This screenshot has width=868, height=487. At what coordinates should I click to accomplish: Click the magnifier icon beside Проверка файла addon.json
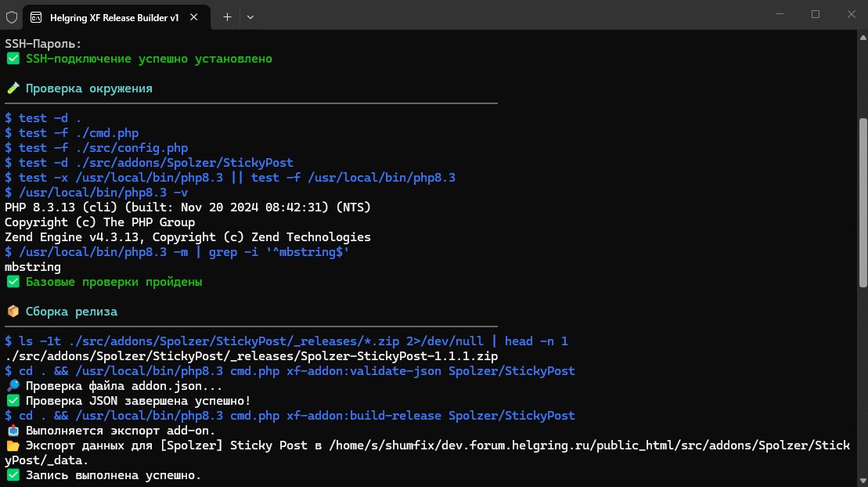click(x=13, y=386)
